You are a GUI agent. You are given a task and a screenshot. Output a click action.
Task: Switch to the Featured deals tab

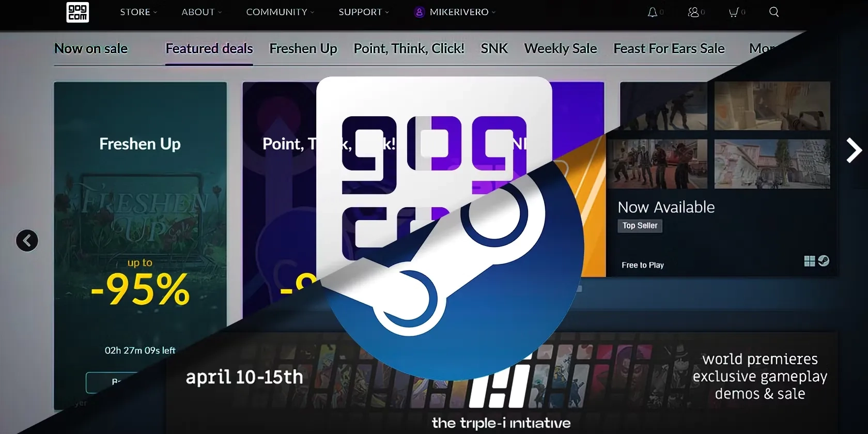[x=209, y=49]
